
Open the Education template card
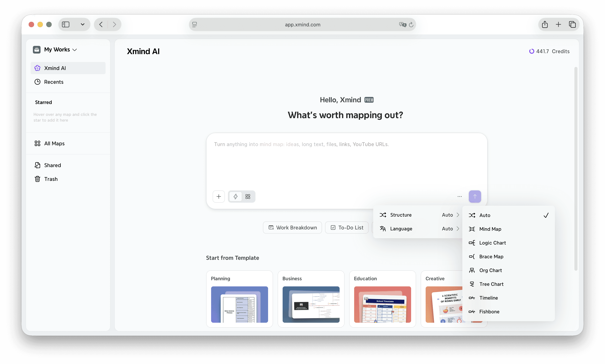click(x=382, y=299)
